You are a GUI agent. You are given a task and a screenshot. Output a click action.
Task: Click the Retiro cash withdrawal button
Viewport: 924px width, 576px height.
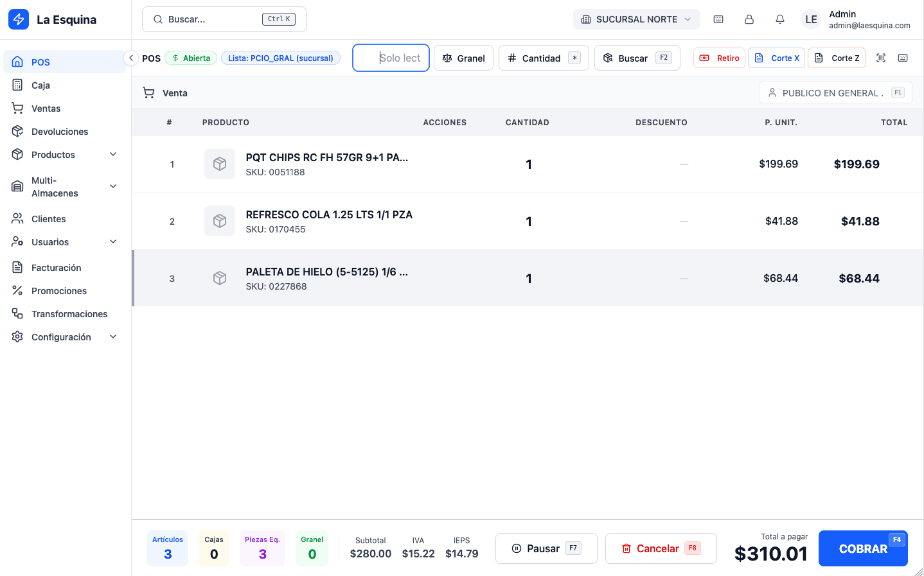click(x=719, y=58)
